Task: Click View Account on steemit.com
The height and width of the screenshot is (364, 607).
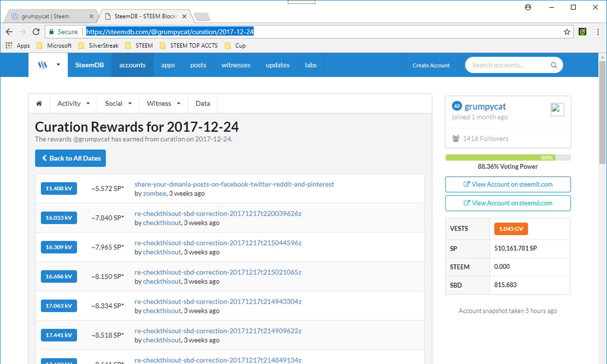Action: point(508,184)
